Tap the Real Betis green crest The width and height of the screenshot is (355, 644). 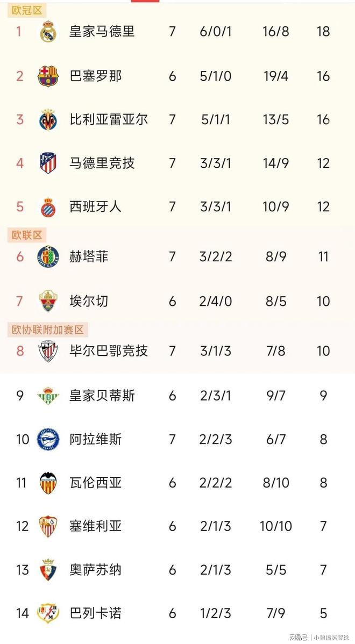tap(48, 396)
